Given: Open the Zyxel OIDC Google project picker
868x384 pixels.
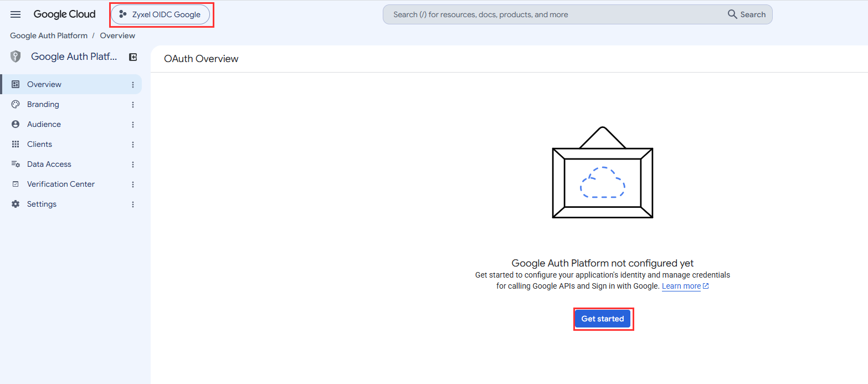Looking at the screenshot, I should click(x=160, y=14).
